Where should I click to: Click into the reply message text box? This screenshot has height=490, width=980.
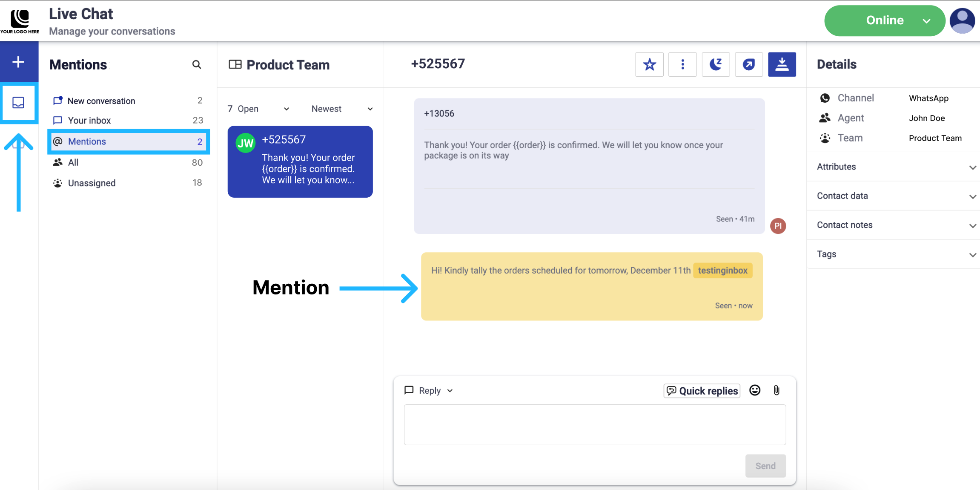594,425
